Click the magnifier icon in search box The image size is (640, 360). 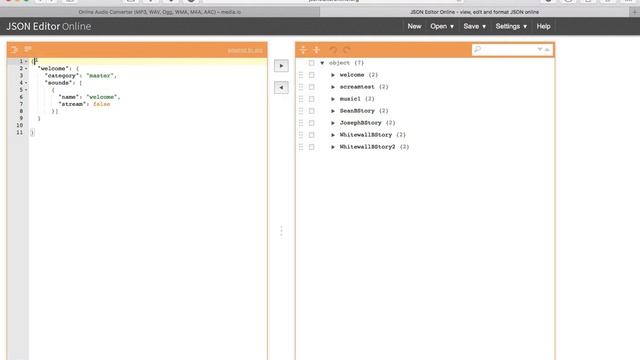point(478,49)
